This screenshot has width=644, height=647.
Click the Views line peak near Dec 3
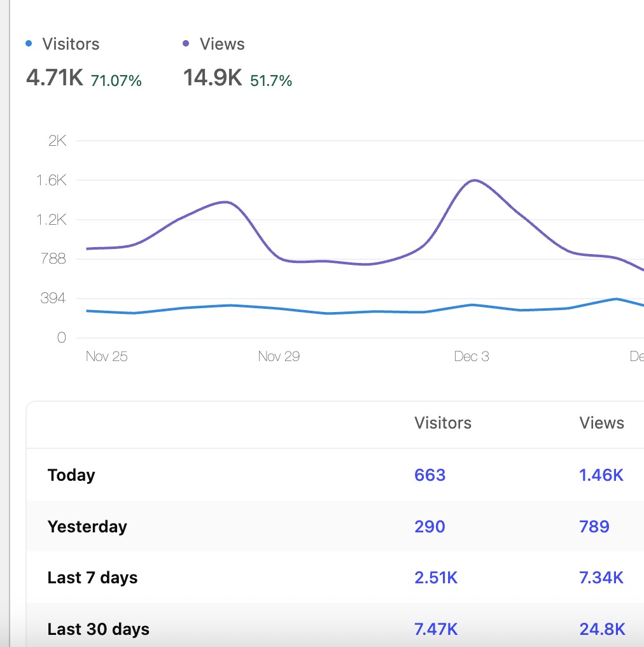[474, 180]
